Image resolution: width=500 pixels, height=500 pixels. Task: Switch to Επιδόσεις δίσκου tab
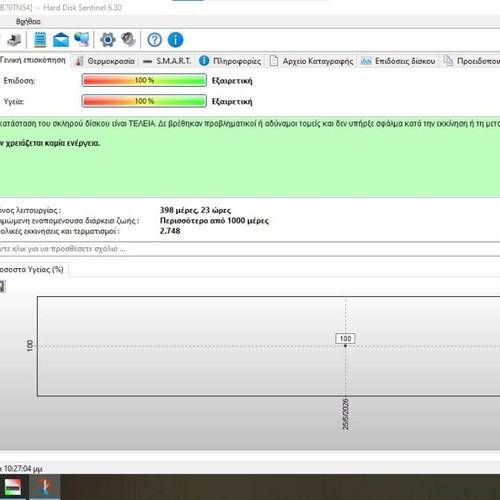(x=398, y=61)
